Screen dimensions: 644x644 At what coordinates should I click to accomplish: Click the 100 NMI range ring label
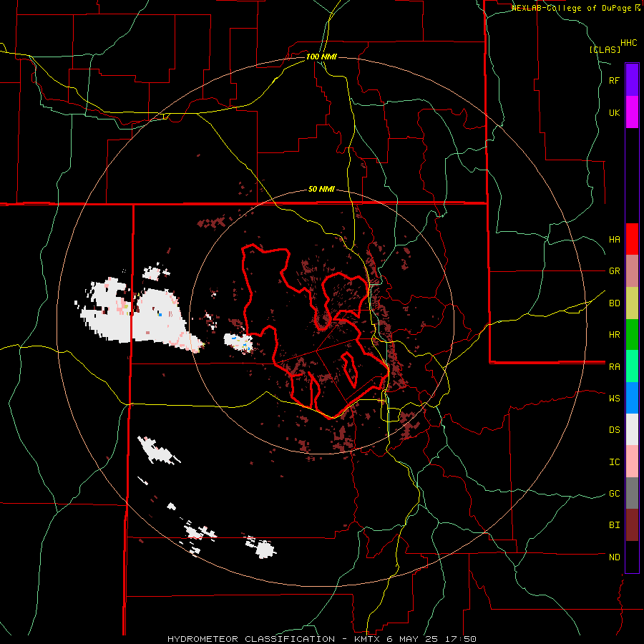point(321,57)
